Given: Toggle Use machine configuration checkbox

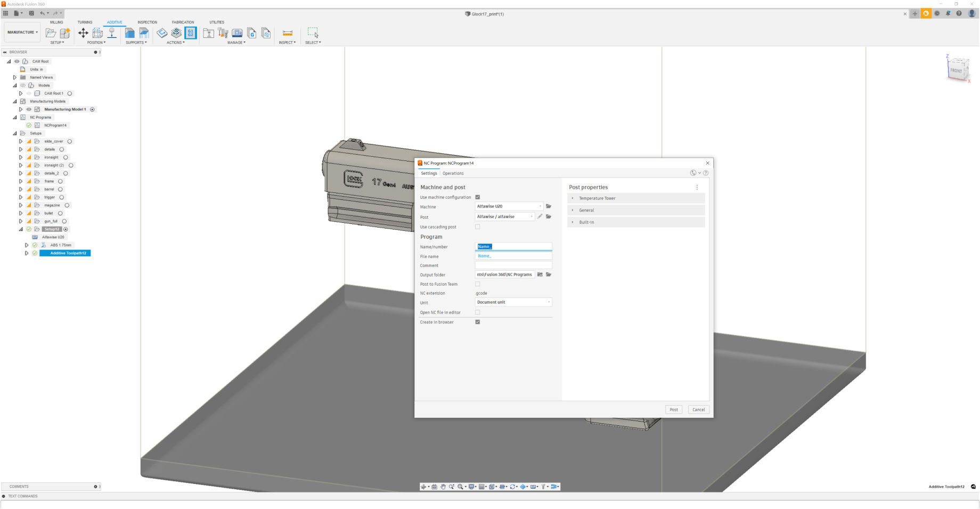Looking at the screenshot, I should coord(478,197).
